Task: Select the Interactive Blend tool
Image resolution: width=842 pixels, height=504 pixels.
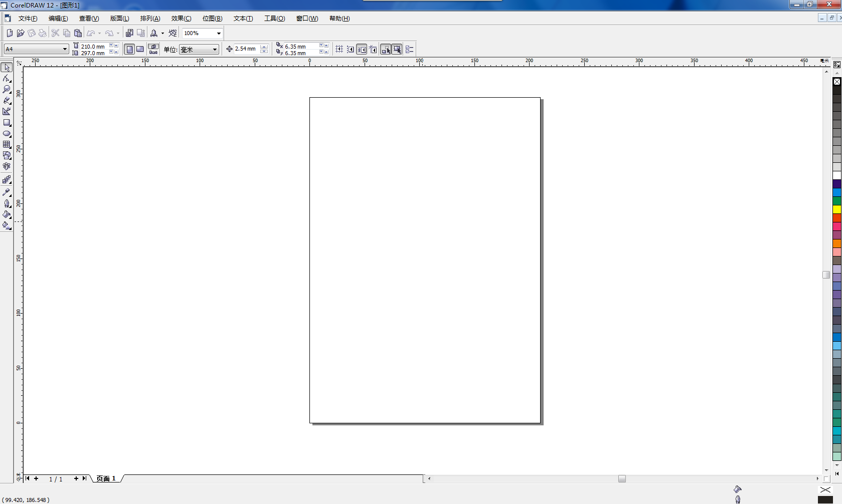Action: [7, 179]
